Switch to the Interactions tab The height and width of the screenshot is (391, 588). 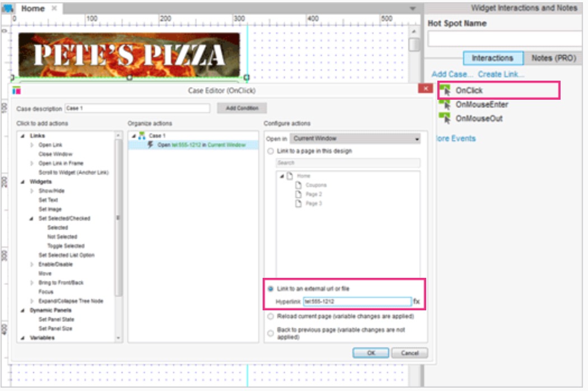[492, 58]
